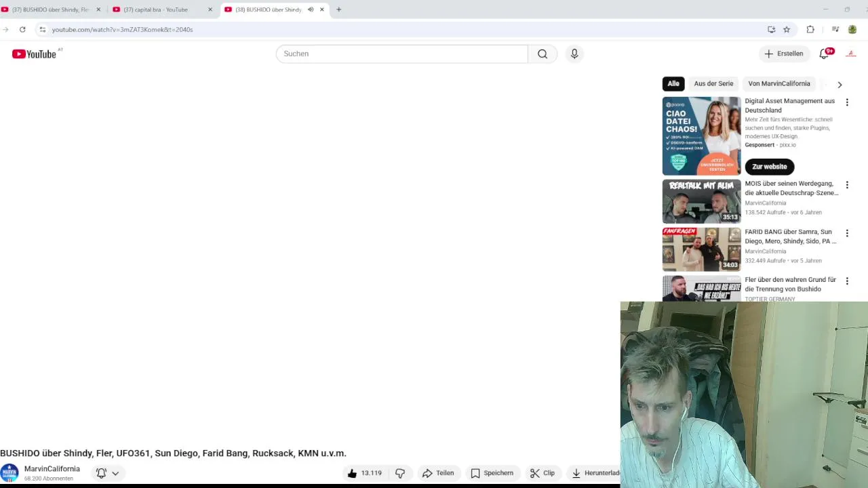Click the search magnifier button
The image size is (868, 488).
[x=542, y=54]
